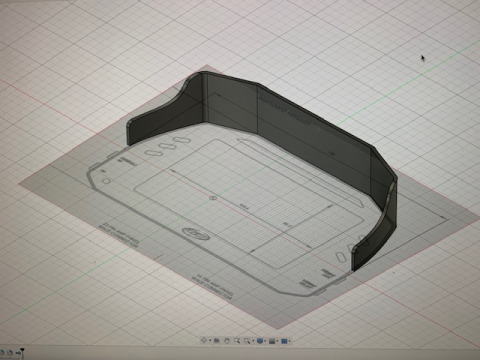Expand the Orbit type dropdown arrow
The height and width of the screenshot is (360, 480).
tap(210, 340)
